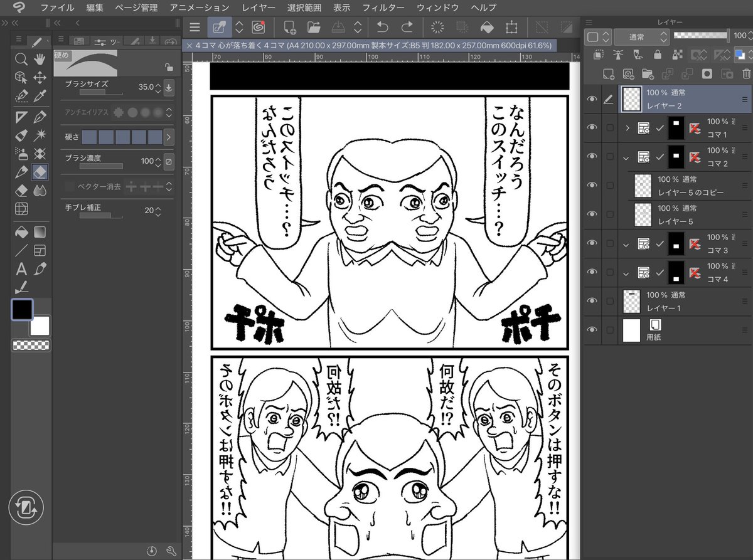Click the Fill bucket icon in command bar
Screen dimensions: 753x560
coord(487,27)
